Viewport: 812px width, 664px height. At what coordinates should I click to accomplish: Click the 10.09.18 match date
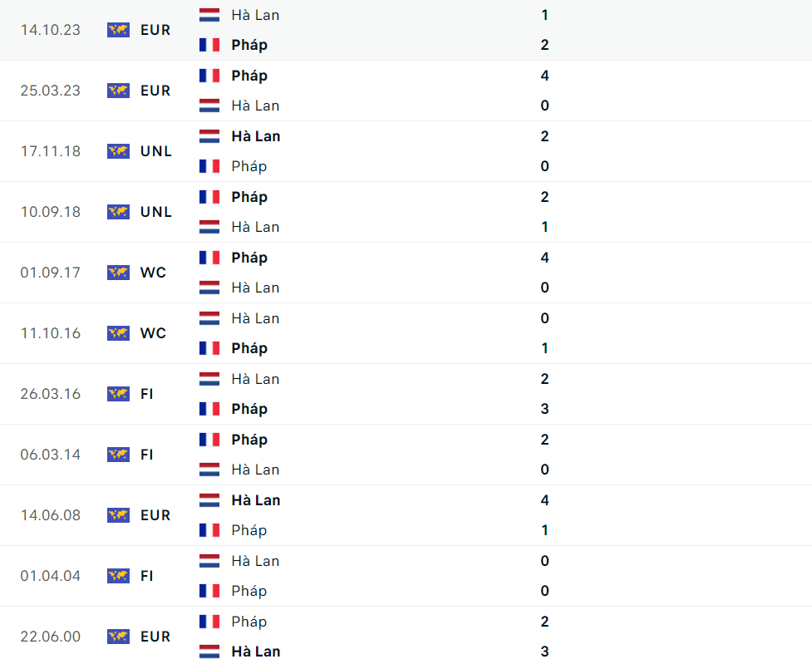[x=51, y=212]
